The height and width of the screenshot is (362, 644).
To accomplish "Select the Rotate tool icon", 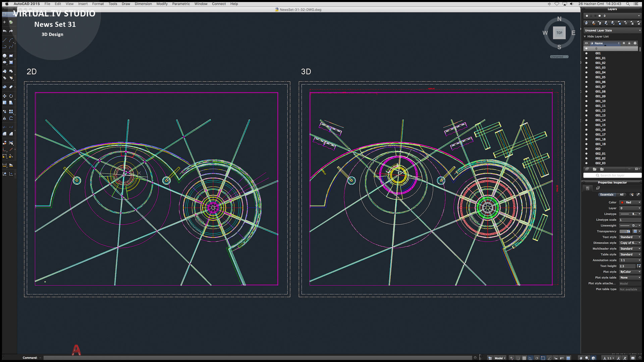I will [11, 96].
